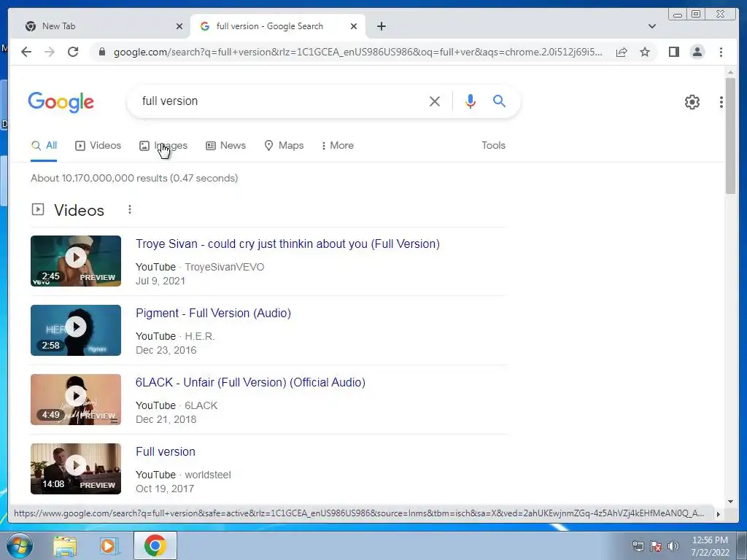747x560 pixels.
Task: Close the full version search tab
Action: point(354,26)
